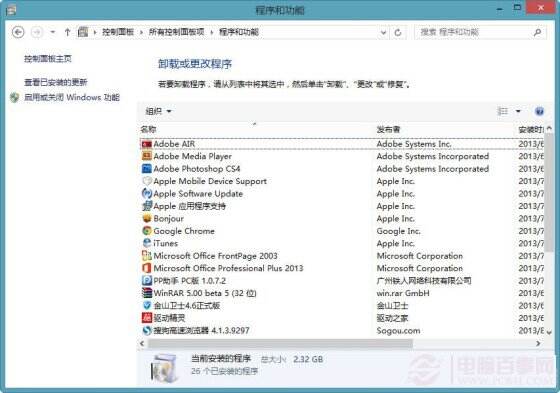Open the recent locations dropdown arrow
560x393 pixels.
(x=52, y=32)
